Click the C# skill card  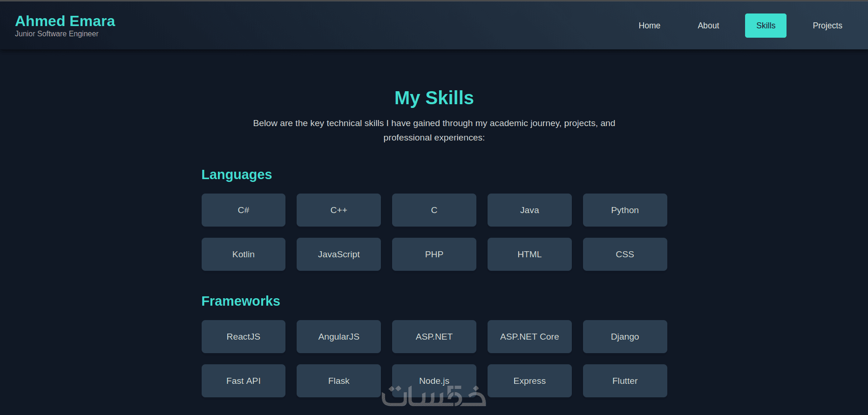coord(244,210)
